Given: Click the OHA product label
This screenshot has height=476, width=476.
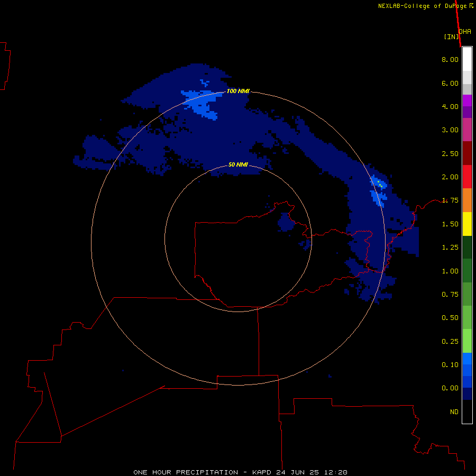Looking at the screenshot, I should (x=465, y=32).
